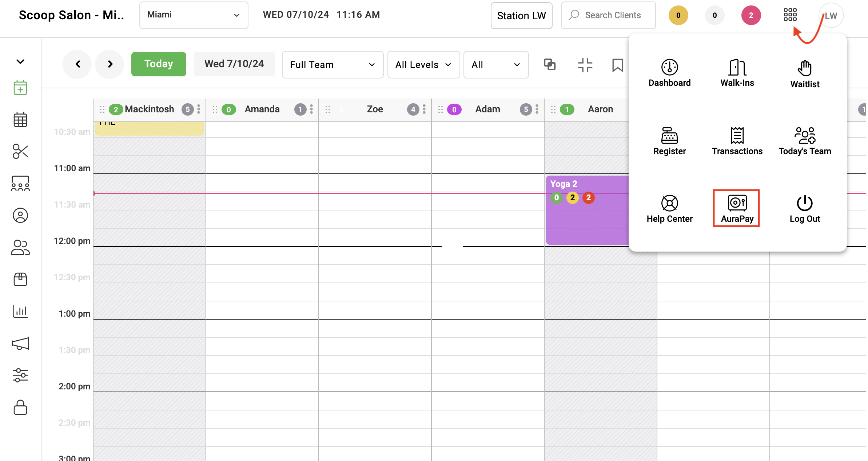Open the Full Team dropdown

click(333, 65)
